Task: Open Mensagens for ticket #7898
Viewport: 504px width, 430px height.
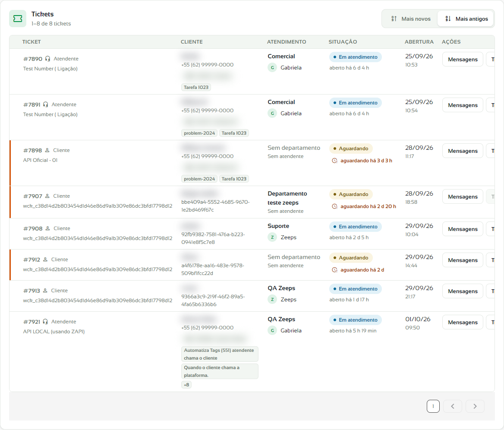Action: coord(463,151)
